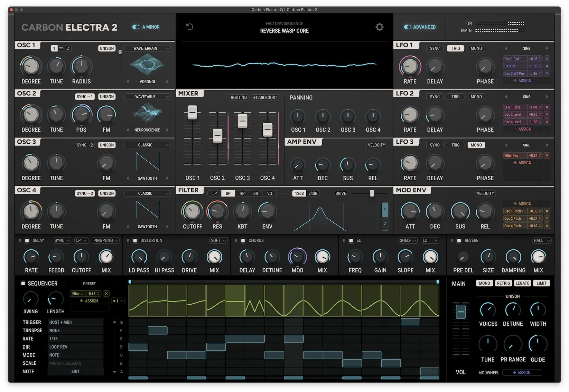
Task: Open the reverb HALL type dropdown
Action: click(541, 240)
